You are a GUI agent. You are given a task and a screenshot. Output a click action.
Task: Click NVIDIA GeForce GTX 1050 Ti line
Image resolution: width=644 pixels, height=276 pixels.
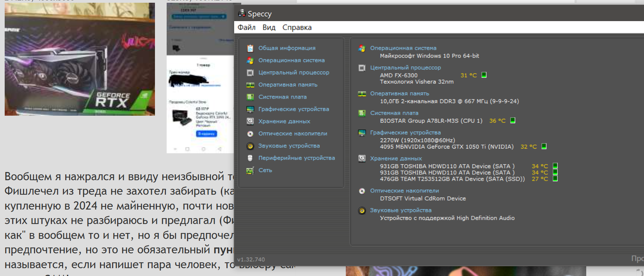click(x=447, y=147)
